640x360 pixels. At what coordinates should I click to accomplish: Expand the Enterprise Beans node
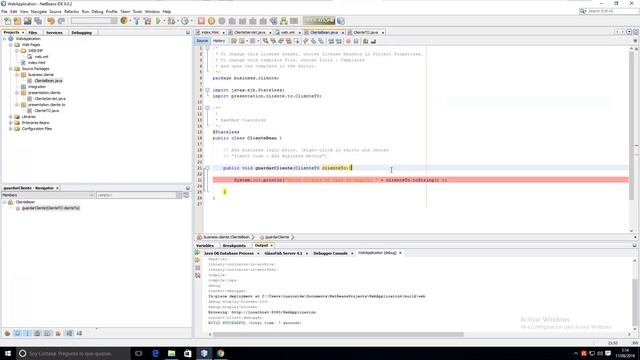click(11, 123)
